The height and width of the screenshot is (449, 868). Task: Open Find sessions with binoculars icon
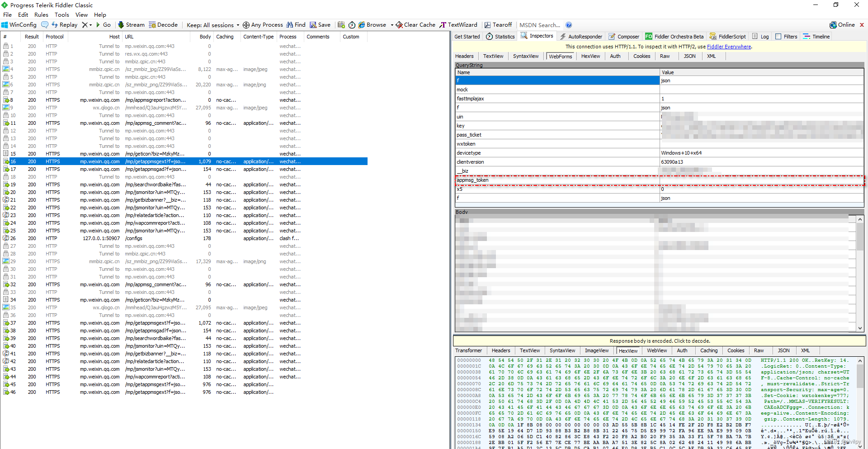click(x=290, y=25)
